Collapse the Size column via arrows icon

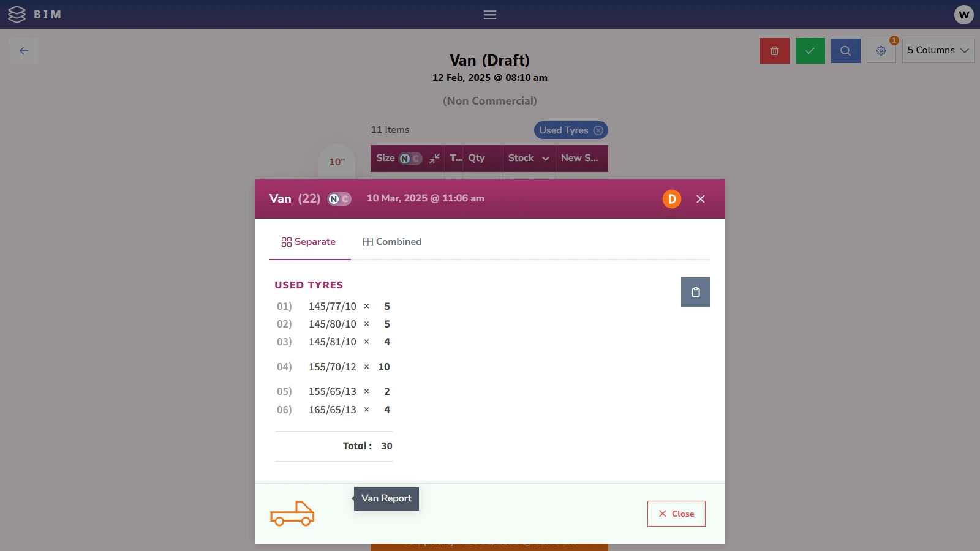click(435, 159)
